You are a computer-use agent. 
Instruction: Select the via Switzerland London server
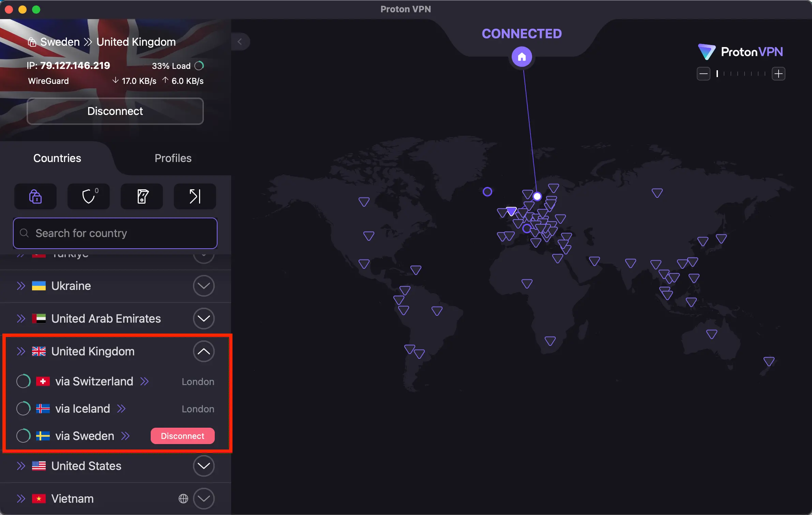point(95,381)
